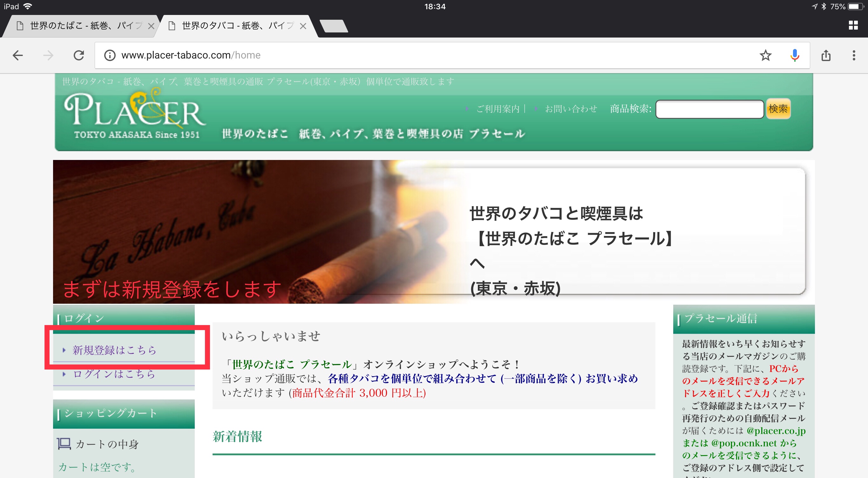Viewport: 868px width, 478px height.
Task: Click the いらっしゃいませ heading
Action: (271, 336)
